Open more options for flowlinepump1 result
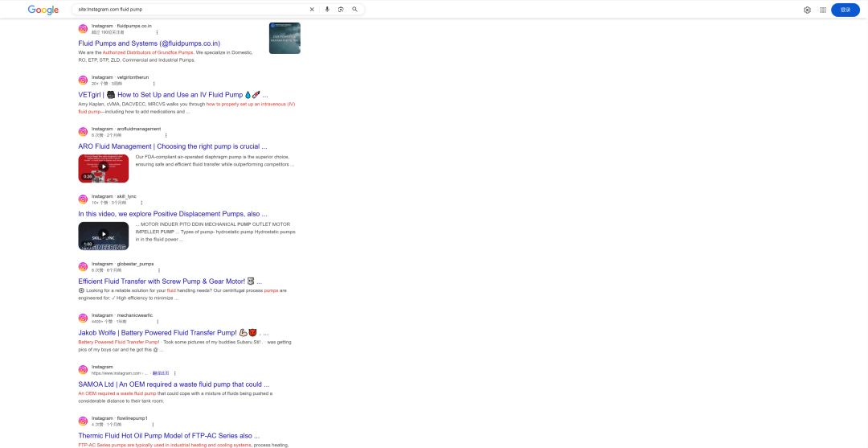 [x=152, y=425]
